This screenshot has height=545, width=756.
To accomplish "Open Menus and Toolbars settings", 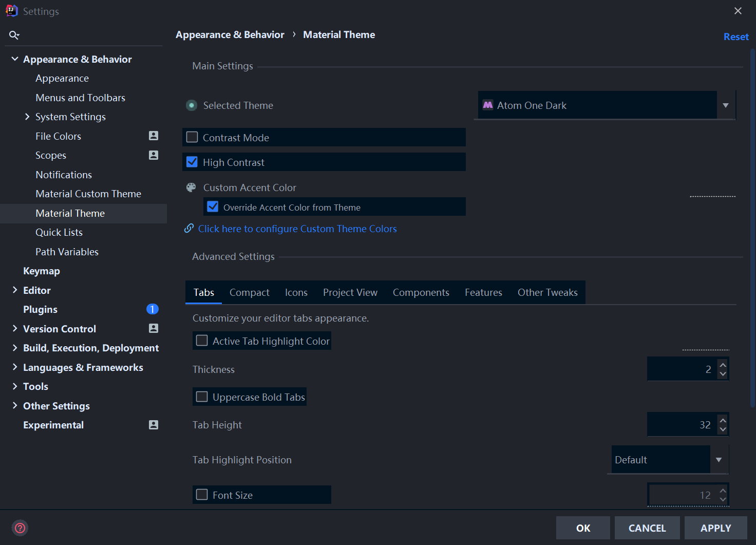I will (80, 98).
